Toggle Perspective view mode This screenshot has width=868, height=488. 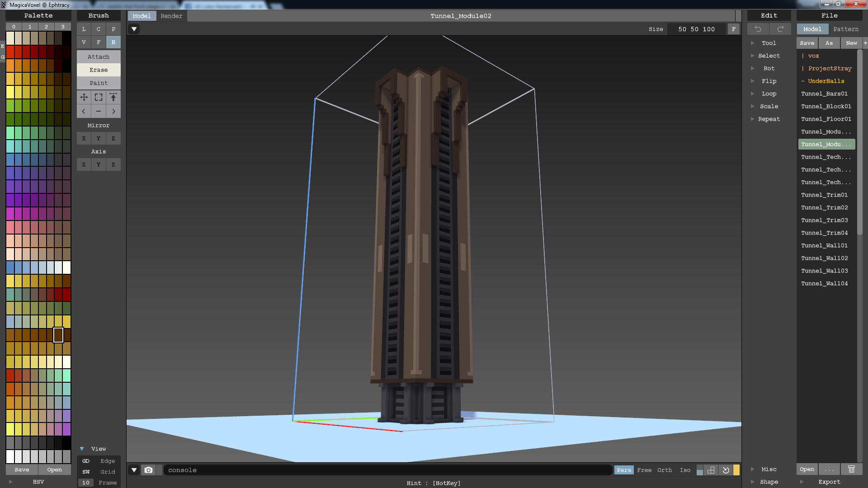tap(623, 470)
